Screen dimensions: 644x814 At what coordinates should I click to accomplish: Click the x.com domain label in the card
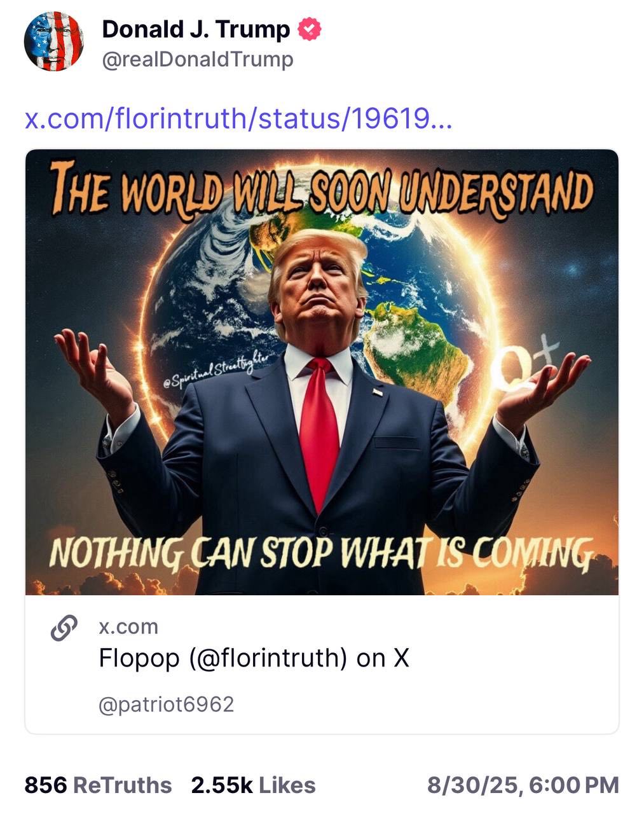coord(128,626)
